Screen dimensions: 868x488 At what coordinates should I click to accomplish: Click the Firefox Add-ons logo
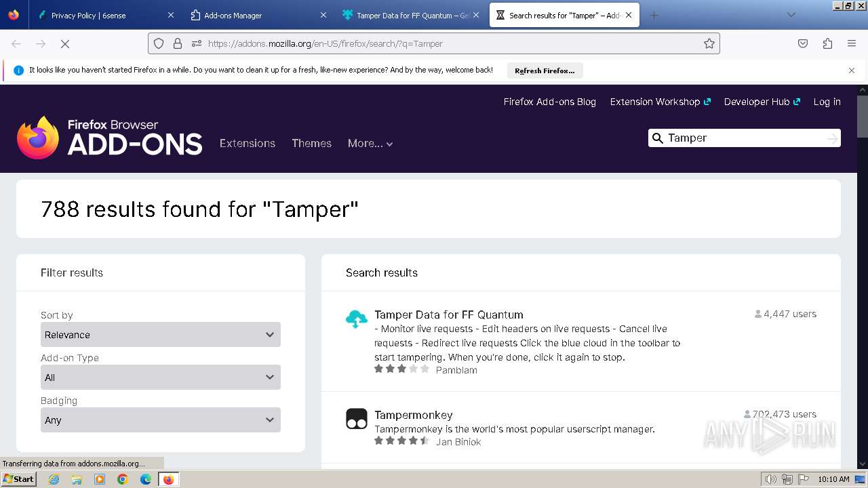click(110, 138)
